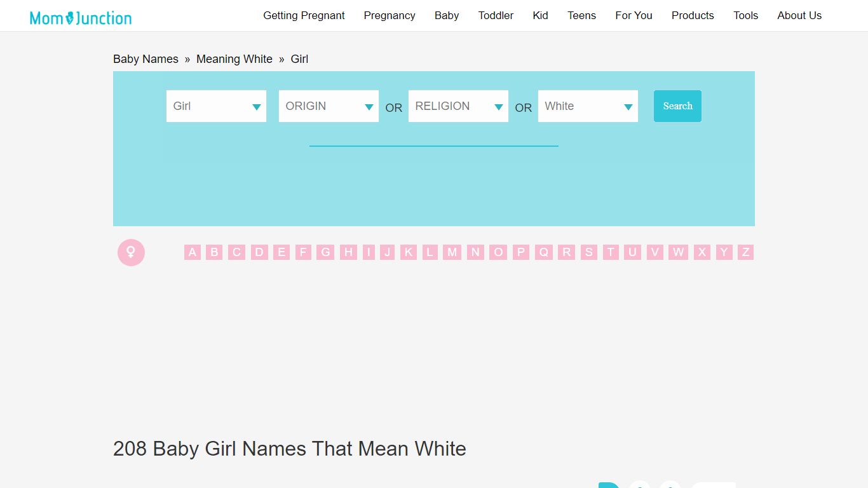Image resolution: width=868 pixels, height=488 pixels.
Task: Open the Pregnancy menu
Action: (390, 15)
